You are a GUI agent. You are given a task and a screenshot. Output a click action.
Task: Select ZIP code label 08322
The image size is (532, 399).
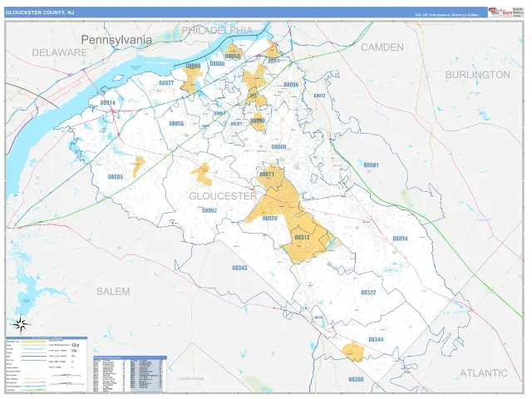(368, 292)
